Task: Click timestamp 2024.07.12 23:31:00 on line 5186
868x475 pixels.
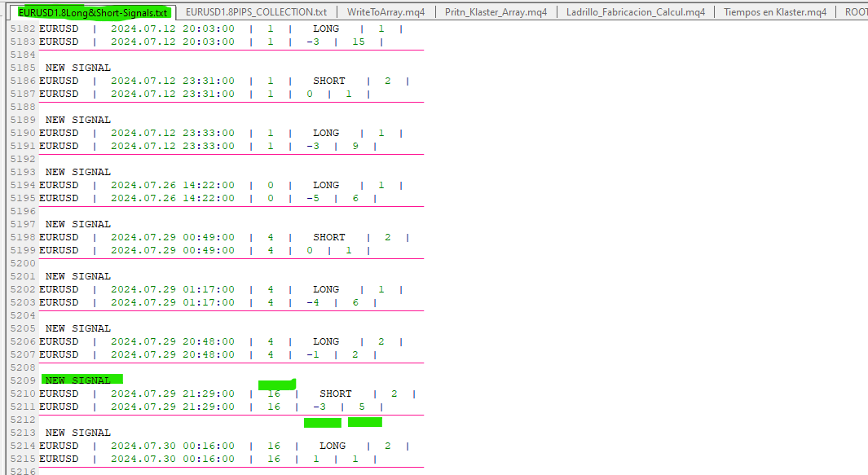Action: click(x=173, y=81)
